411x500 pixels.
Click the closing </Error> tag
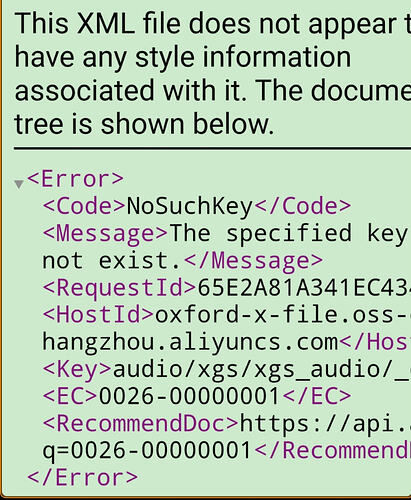(x=82, y=477)
